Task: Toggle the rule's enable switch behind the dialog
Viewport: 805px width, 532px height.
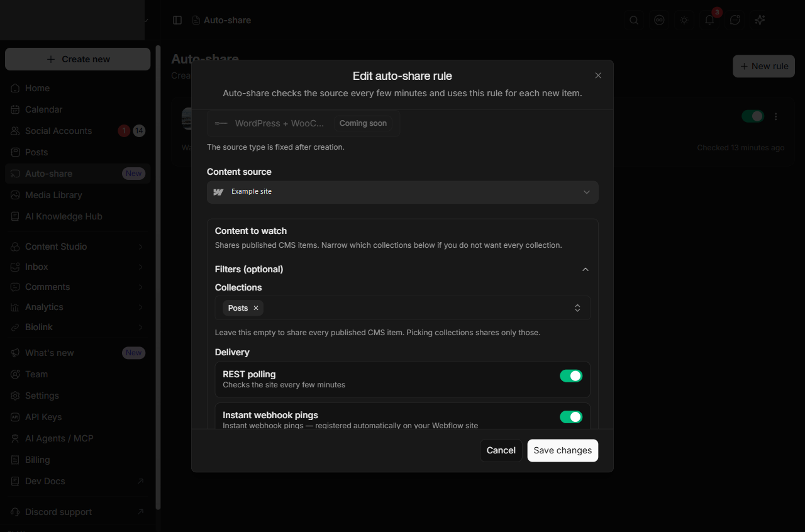Action: (x=753, y=116)
